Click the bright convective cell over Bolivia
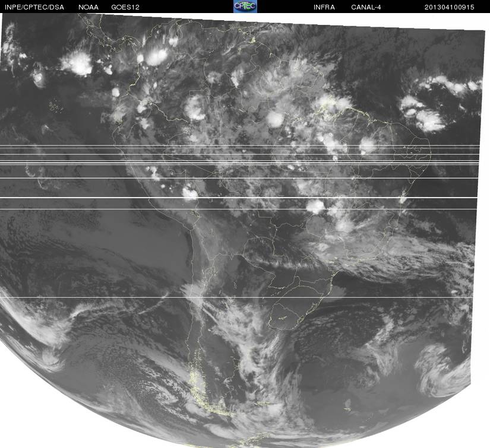This screenshot has width=490, height=448. 190,193
